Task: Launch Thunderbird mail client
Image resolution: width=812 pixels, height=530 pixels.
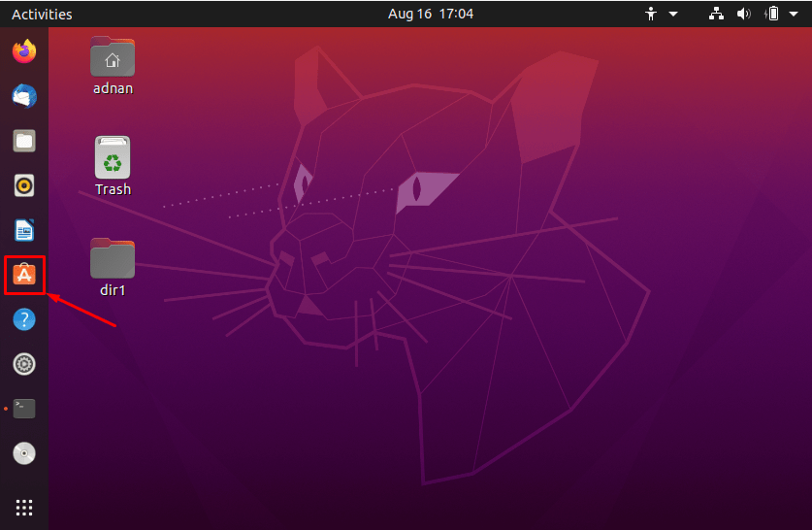Action: [x=24, y=96]
